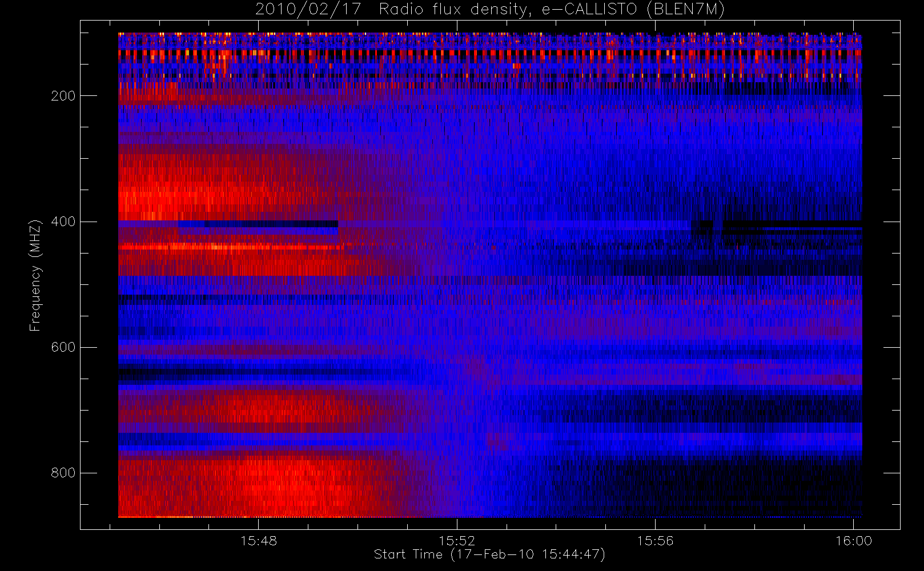This screenshot has height=571, width=924.
Task: Select the 600 frequency tick label
Action: pos(63,347)
